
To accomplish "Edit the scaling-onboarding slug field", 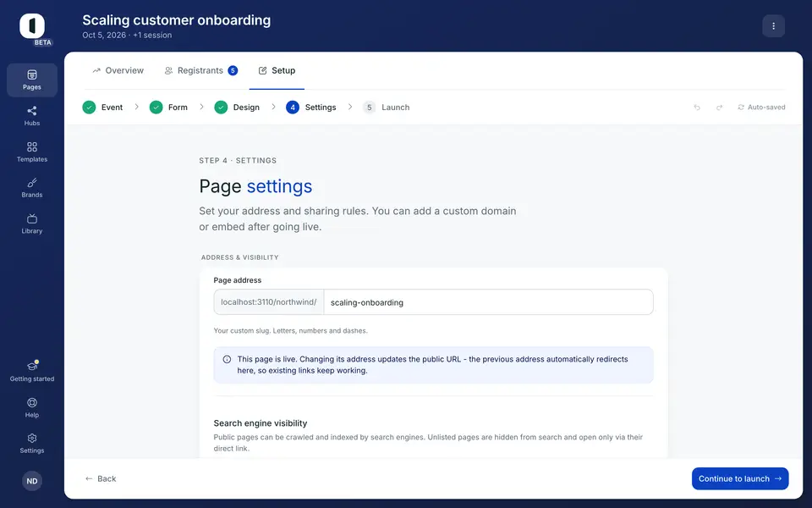I will pyautogui.click(x=488, y=302).
